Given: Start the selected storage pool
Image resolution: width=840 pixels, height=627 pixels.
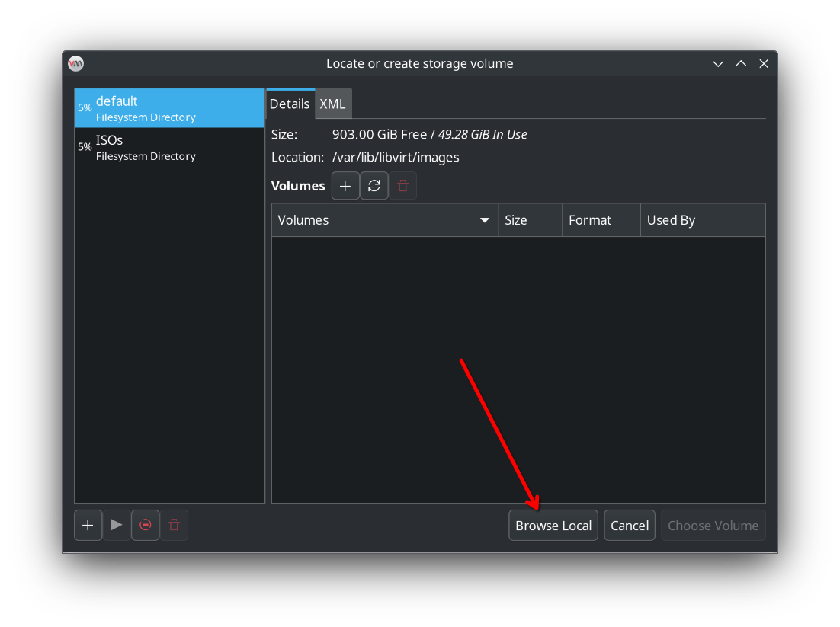Looking at the screenshot, I should click(117, 525).
